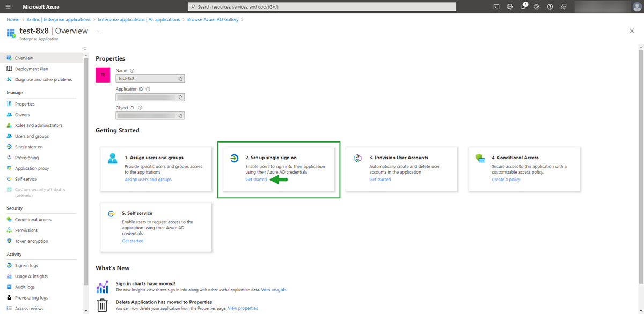Click Get started under Set up single sign on
The width and height of the screenshot is (644, 314).
(x=255, y=180)
